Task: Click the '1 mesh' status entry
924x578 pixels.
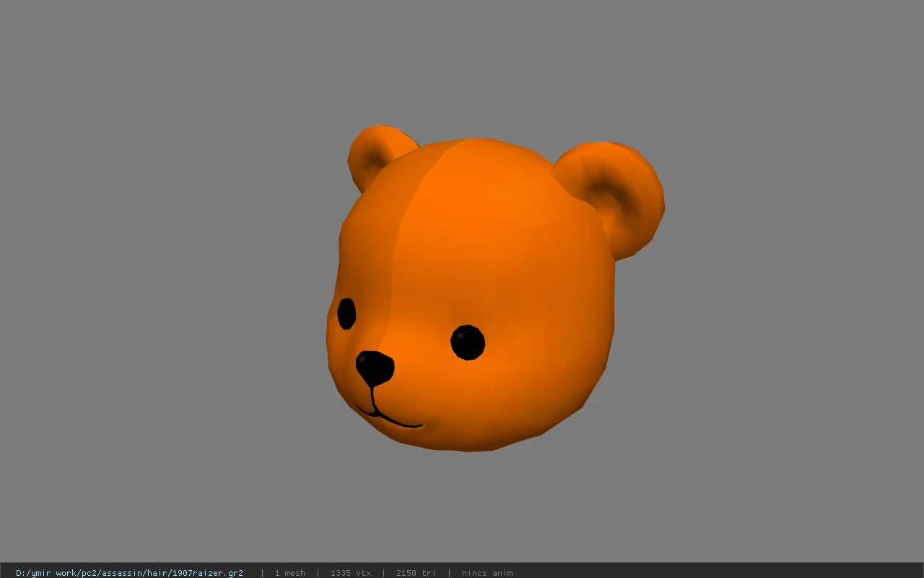Action: [289, 573]
